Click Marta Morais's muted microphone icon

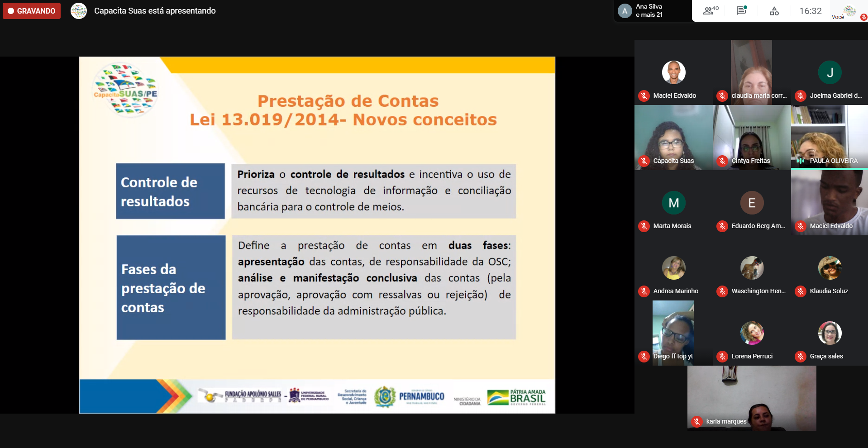[644, 226]
